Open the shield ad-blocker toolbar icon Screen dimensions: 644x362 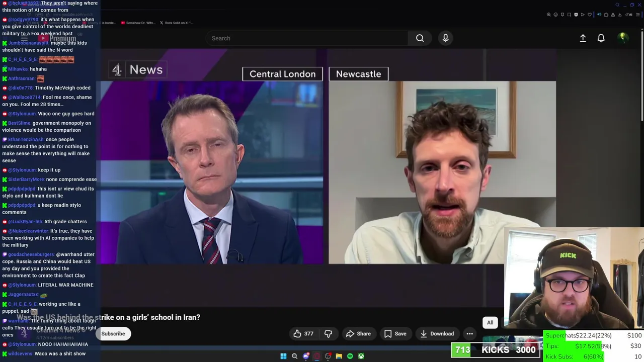point(576,15)
